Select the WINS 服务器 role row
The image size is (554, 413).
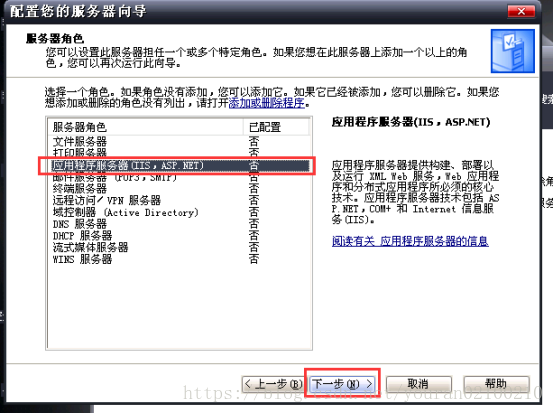coord(179,259)
